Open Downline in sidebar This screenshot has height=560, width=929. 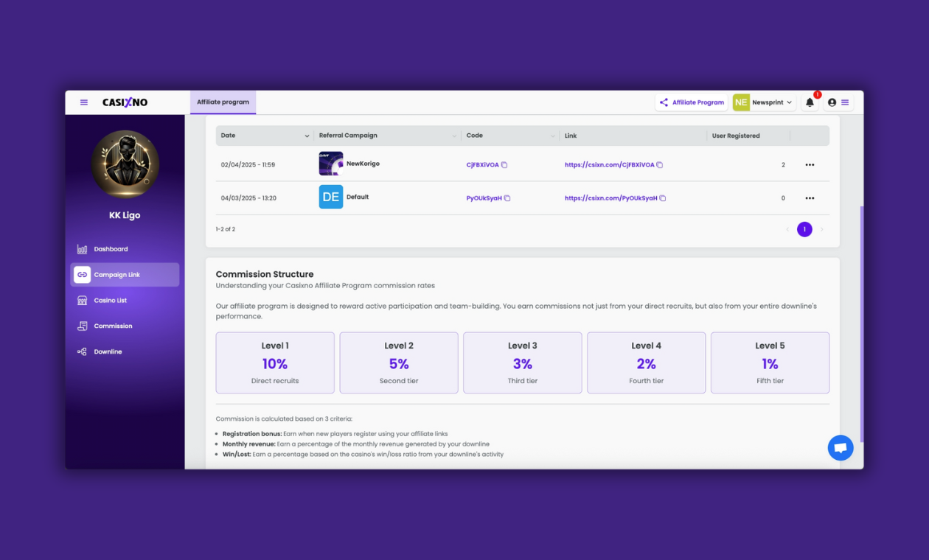125,351
